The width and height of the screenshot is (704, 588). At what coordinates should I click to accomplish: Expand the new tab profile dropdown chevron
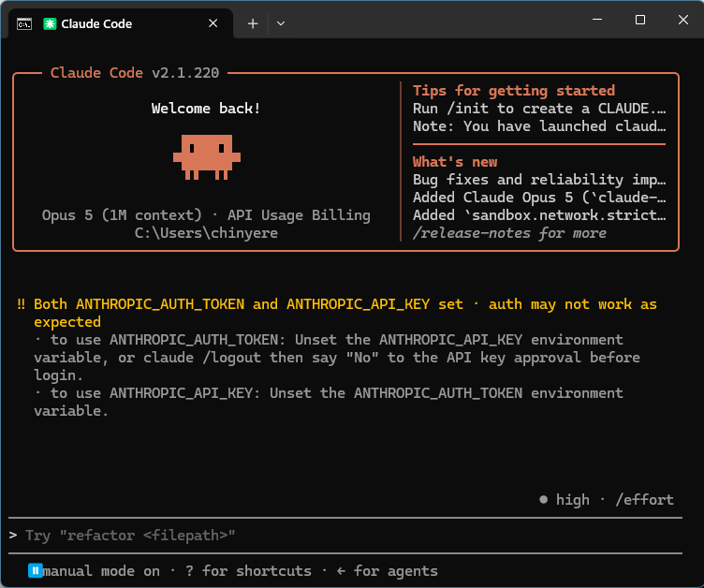click(x=281, y=23)
